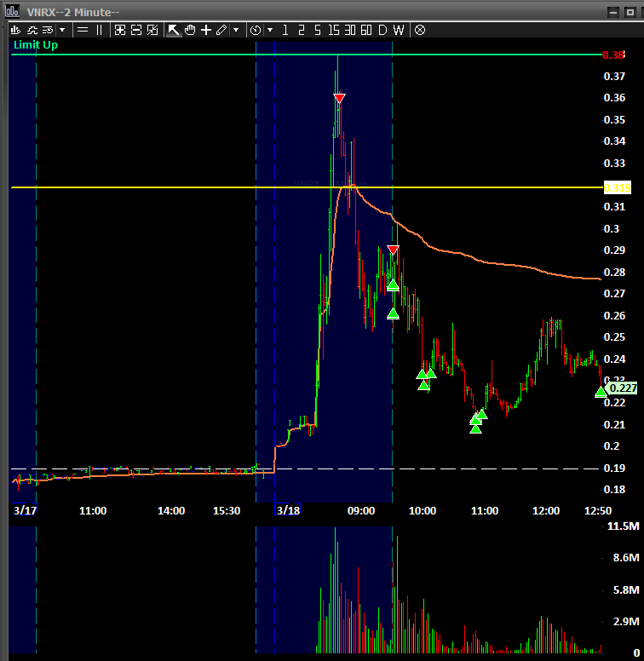Click the green buy marker at 0.227
The height and width of the screenshot is (661, 644).
(601, 392)
